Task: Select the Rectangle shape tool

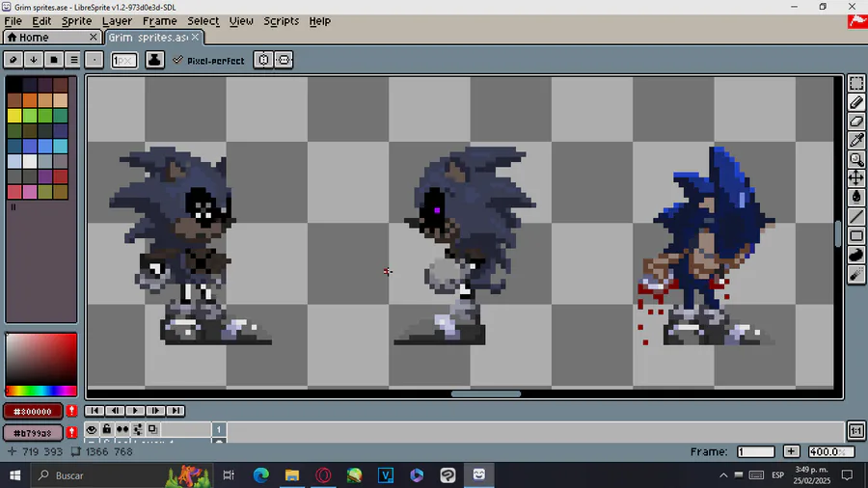Action: [855, 235]
